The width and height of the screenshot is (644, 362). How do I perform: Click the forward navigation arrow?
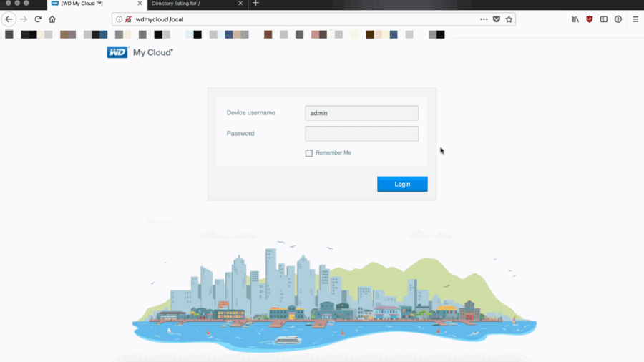click(24, 19)
